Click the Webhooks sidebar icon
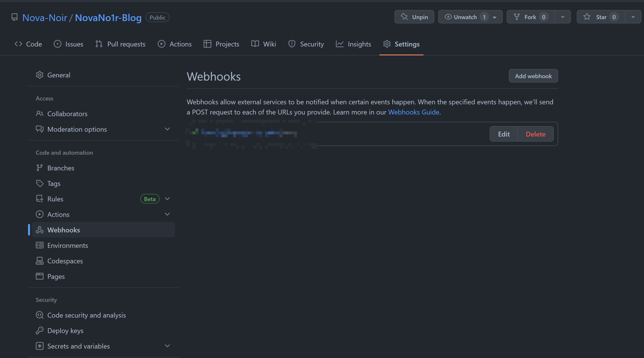Viewport: 644px width, 358px height. 39,230
